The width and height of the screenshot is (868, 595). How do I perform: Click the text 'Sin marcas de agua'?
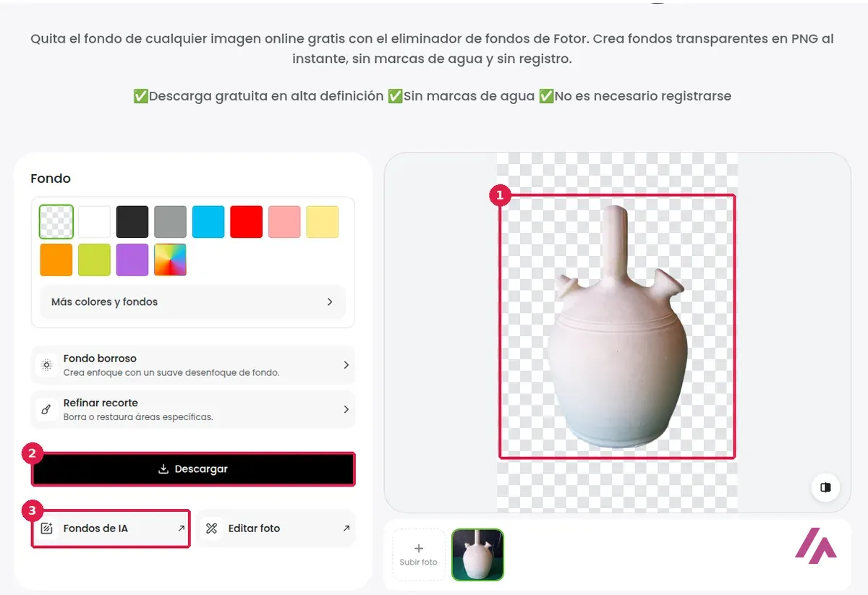pyautogui.click(x=469, y=96)
